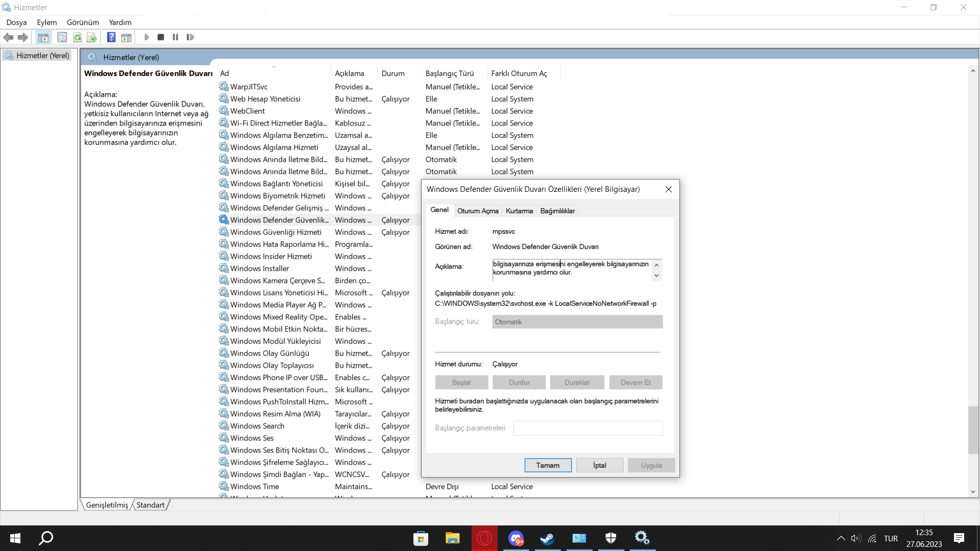980x551 pixels.
Task: Open the Help toolbar icon
Action: (x=111, y=37)
